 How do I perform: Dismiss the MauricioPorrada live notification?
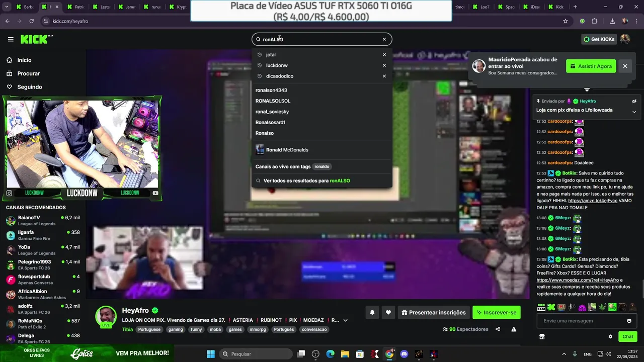pos(625,66)
